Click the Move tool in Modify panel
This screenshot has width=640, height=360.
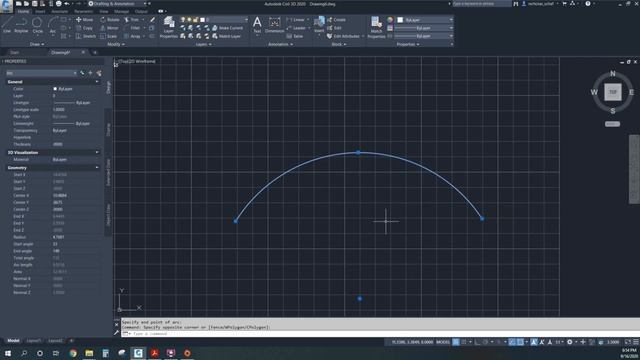[x=84, y=20]
